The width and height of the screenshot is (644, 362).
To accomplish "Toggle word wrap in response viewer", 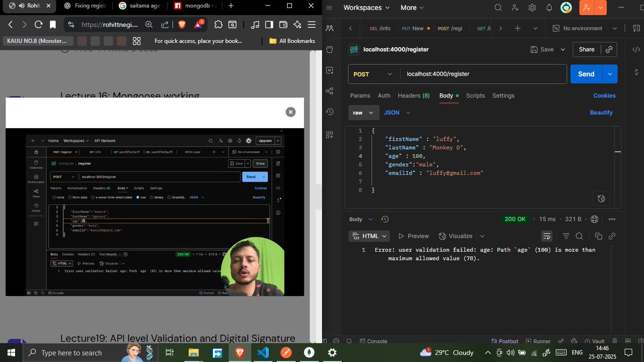I will (x=546, y=236).
